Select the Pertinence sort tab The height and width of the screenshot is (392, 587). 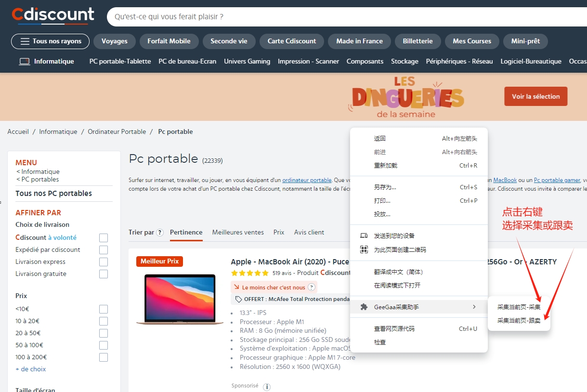tap(186, 233)
